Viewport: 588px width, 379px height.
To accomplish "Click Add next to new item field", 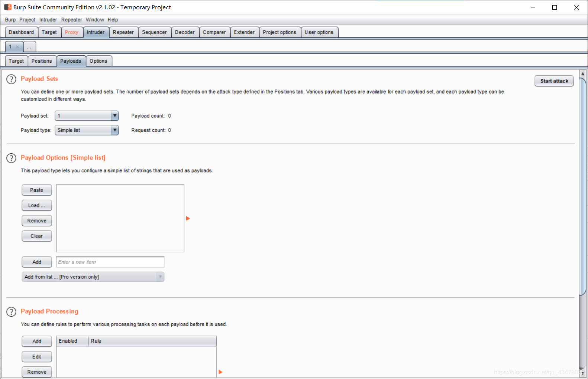I will point(37,262).
